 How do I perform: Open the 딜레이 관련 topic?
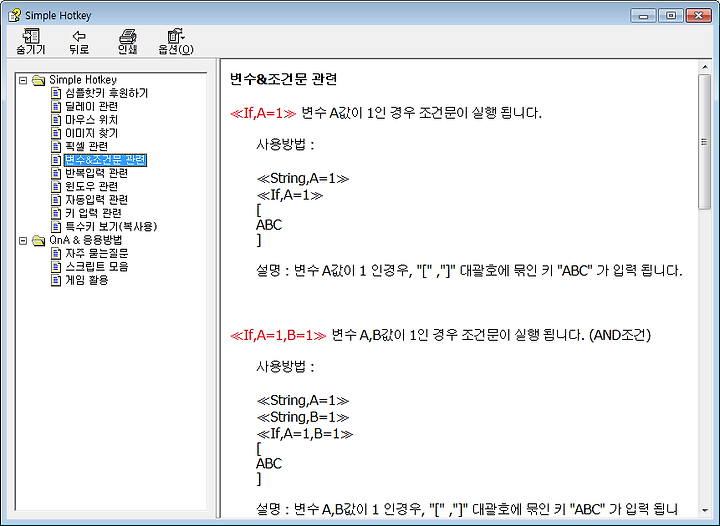pos(91,106)
